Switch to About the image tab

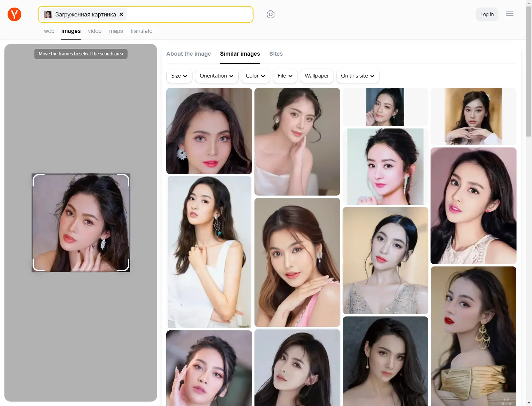point(188,54)
